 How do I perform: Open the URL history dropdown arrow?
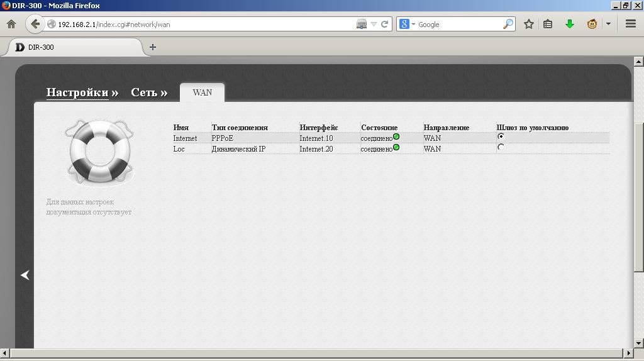point(374,25)
